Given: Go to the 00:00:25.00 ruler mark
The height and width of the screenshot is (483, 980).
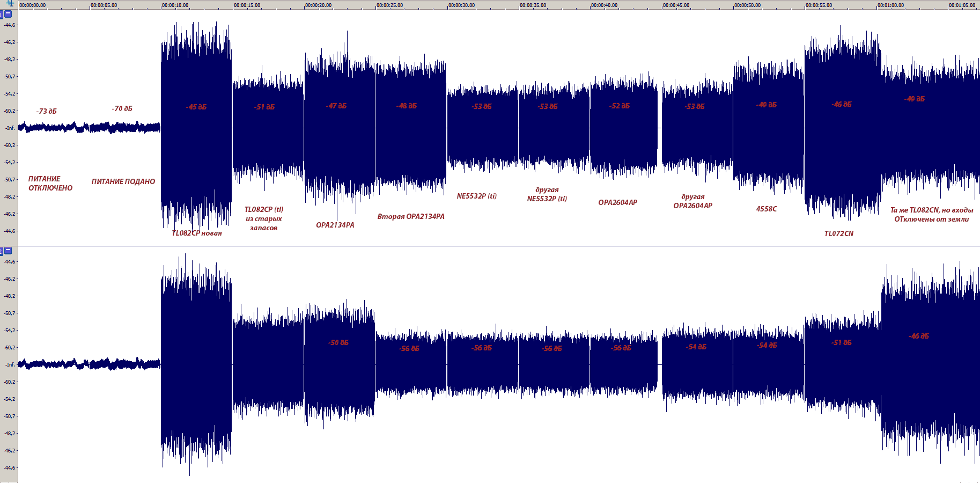Looking at the screenshot, I should (x=389, y=5).
